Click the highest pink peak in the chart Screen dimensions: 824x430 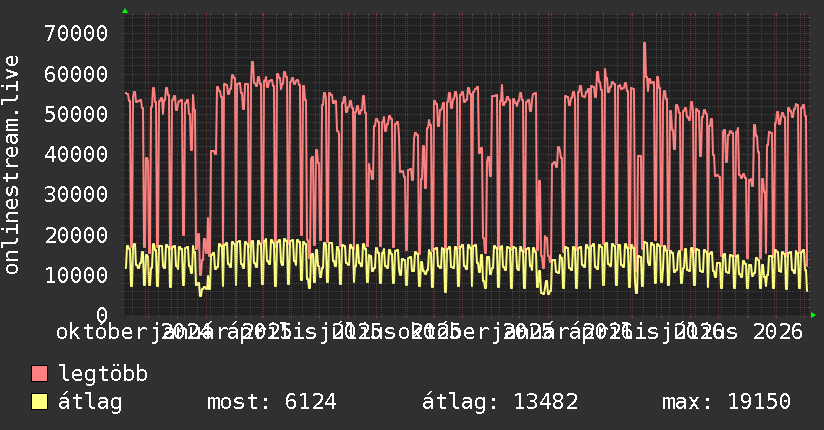pos(644,44)
